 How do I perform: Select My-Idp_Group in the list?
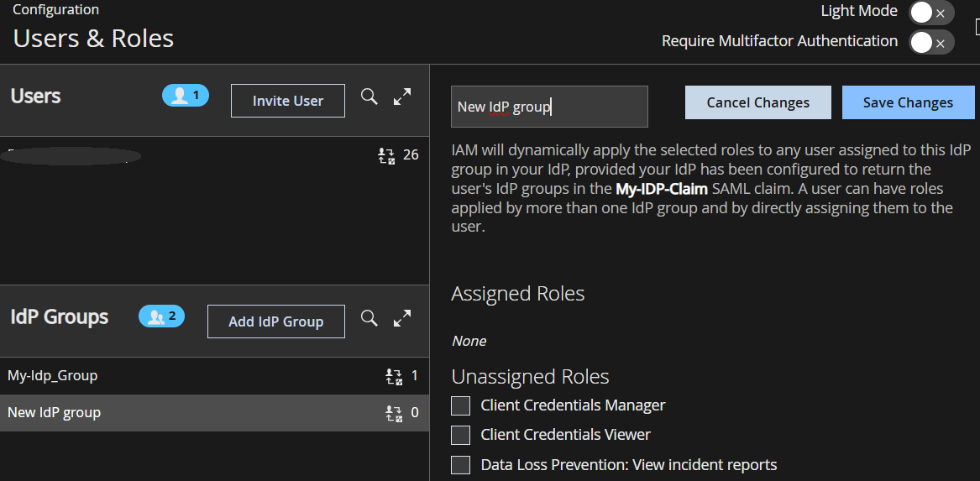point(214,376)
